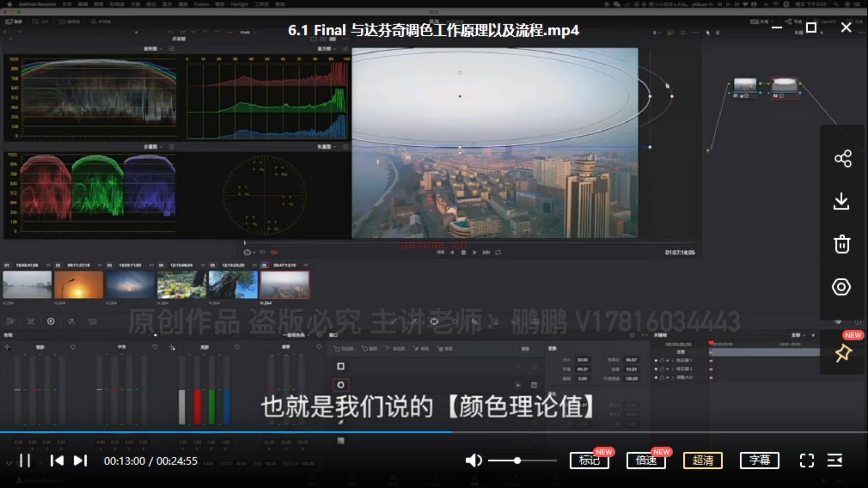Open the primaries bars mode dropdown
The image size is (868, 488).
(x=296, y=335)
